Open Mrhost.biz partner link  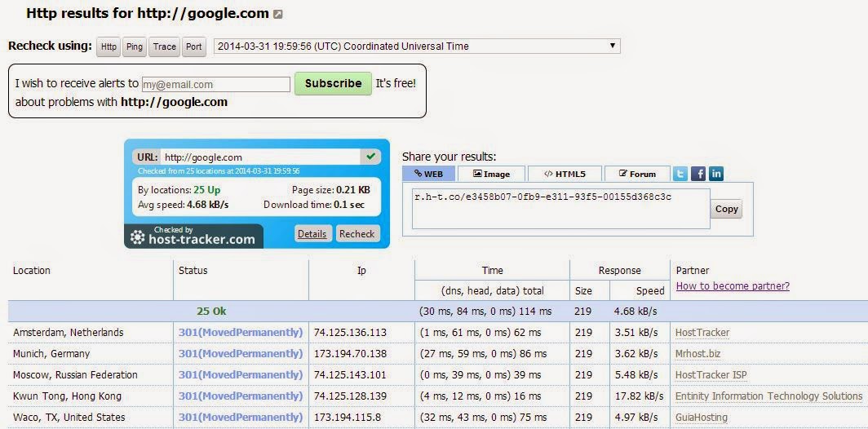(698, 354)
